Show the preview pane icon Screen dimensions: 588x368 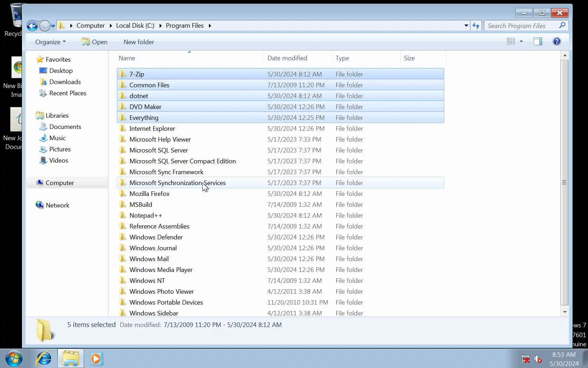click(x=538, y=42)
